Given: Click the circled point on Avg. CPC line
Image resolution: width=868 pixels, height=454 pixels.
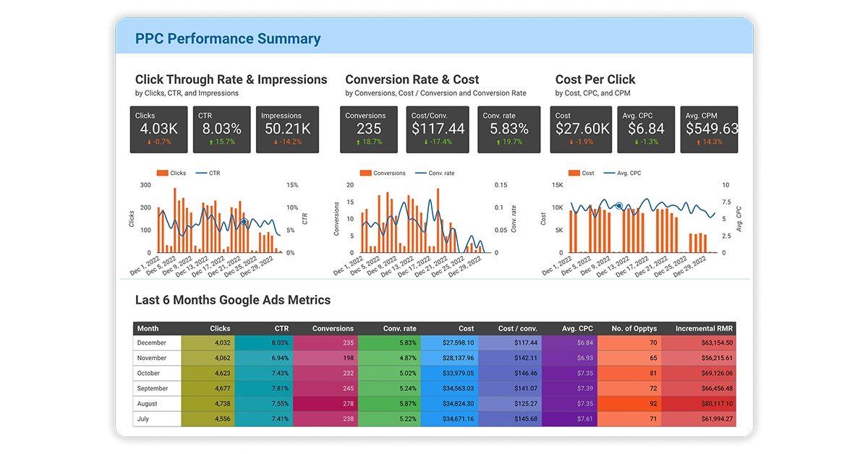Looking at the screenshot, I should pyautogui.click(x=619, y=206).
